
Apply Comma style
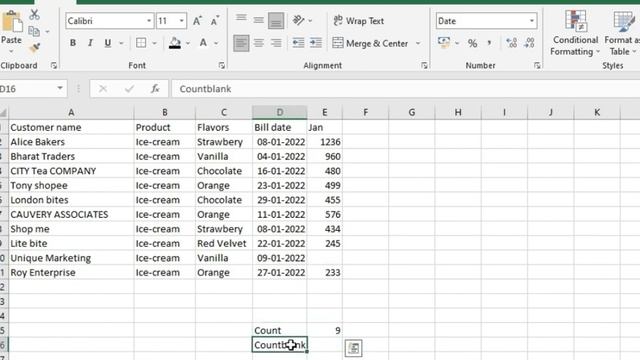tap(489, 43)
